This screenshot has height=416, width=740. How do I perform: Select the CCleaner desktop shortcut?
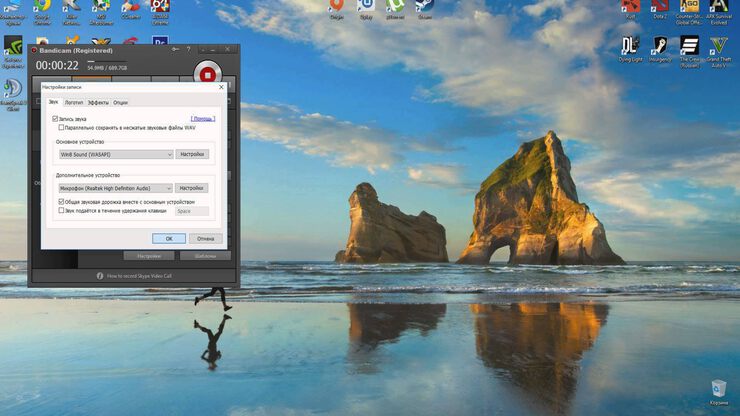(130, 11)
